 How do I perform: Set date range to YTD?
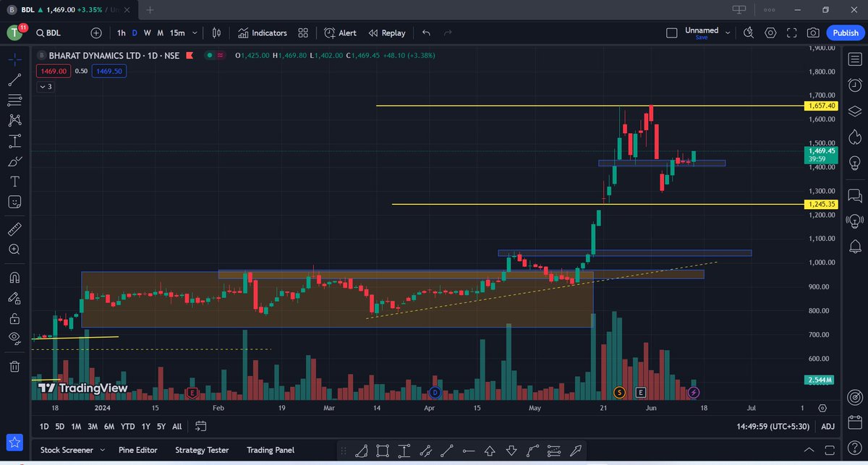click(x=127, y=427)
